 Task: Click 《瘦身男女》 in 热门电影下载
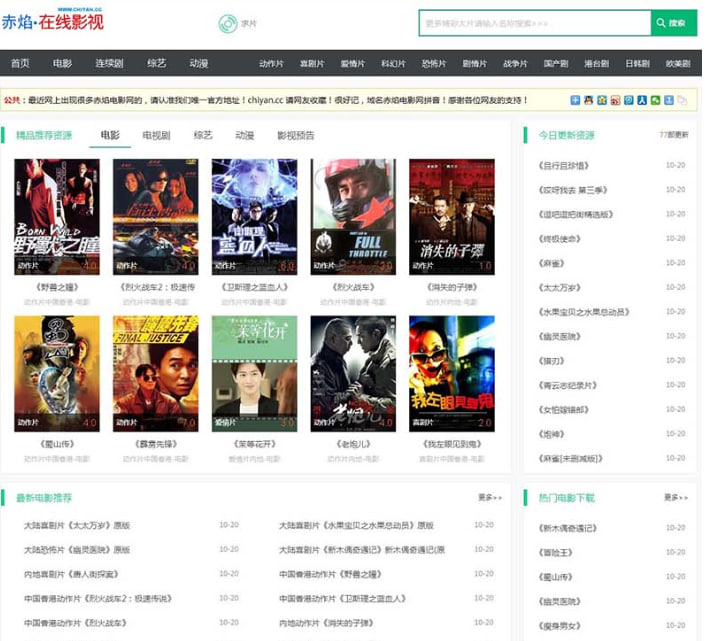point(559,626)
